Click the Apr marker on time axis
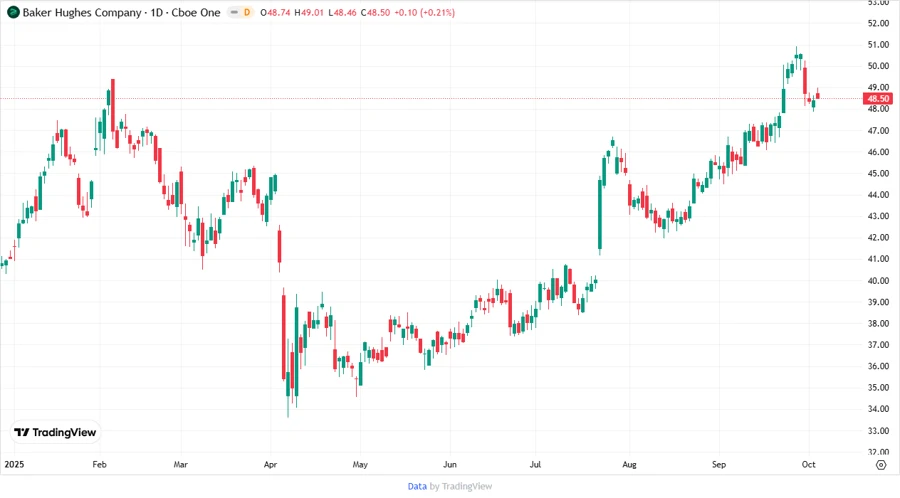Image resolution: width=900 pixels, height=498 pixels. pos(271,465)
